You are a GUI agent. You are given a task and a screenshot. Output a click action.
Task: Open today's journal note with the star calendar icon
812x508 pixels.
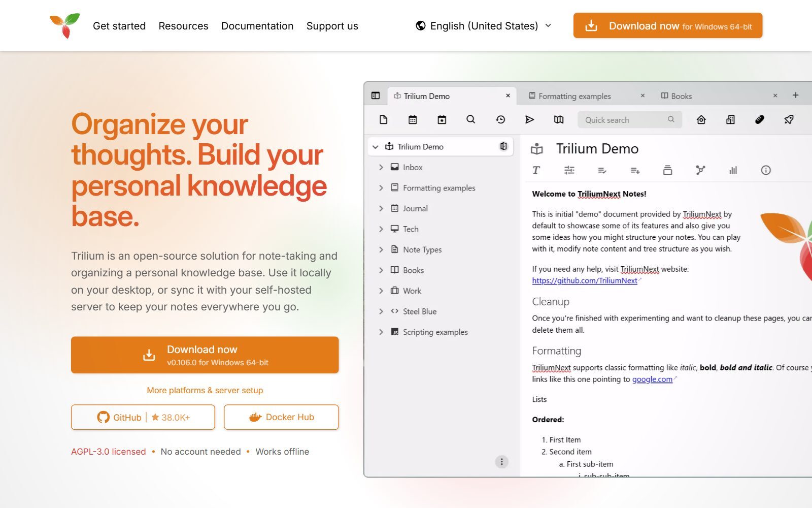442,119
